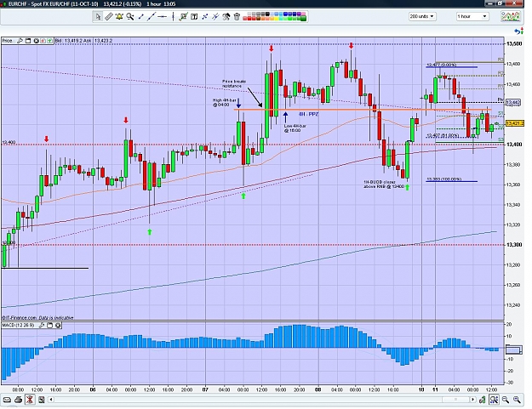Print the chart with printer icon
This screenshot has width=532, height=409.
(x=19, y=400)
